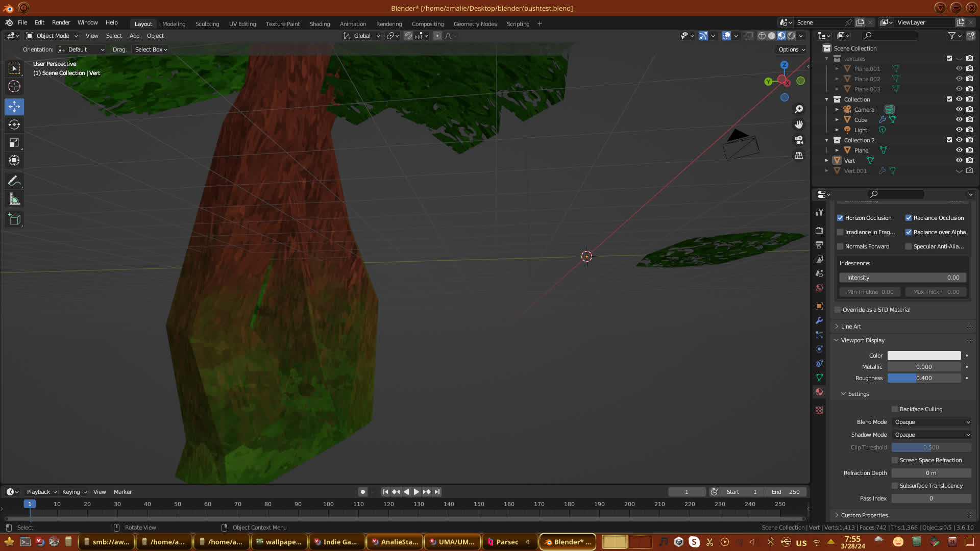
Task: Hide the Cube object in outliner
Action: [959, 119]
